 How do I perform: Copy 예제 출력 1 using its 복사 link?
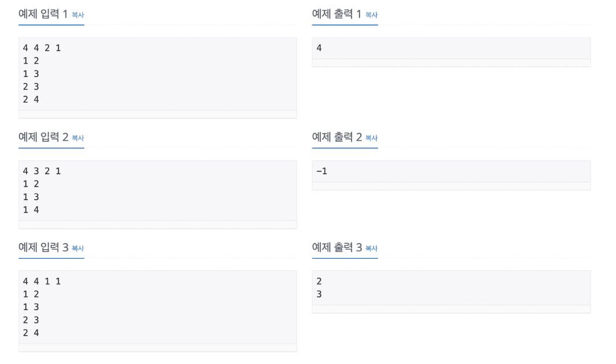point(371,15)
